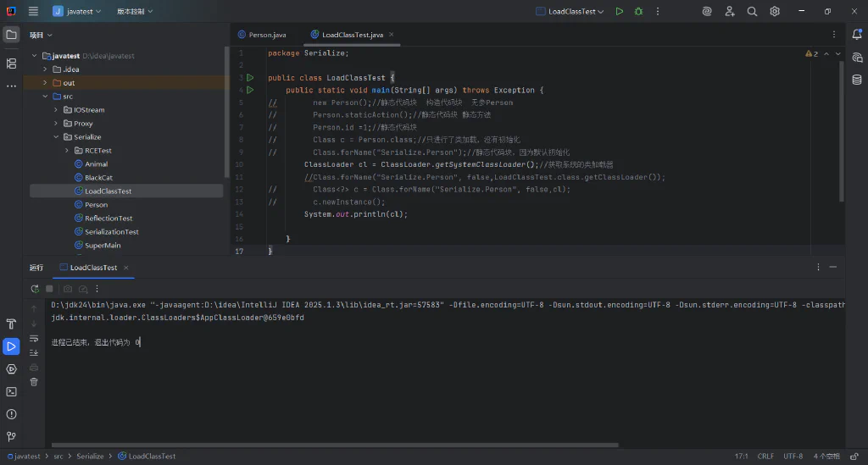Hide the Run tool window

(832, 267)
